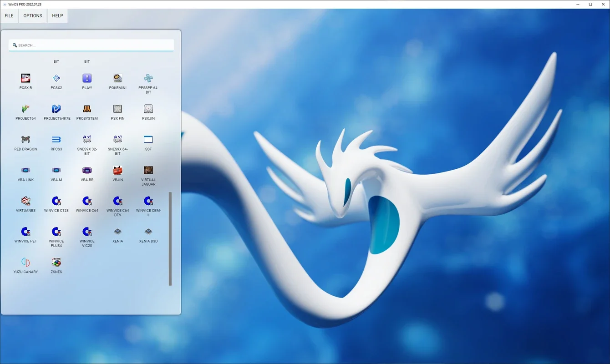Select the WINVICE C128 icon

tap(56, 201)
